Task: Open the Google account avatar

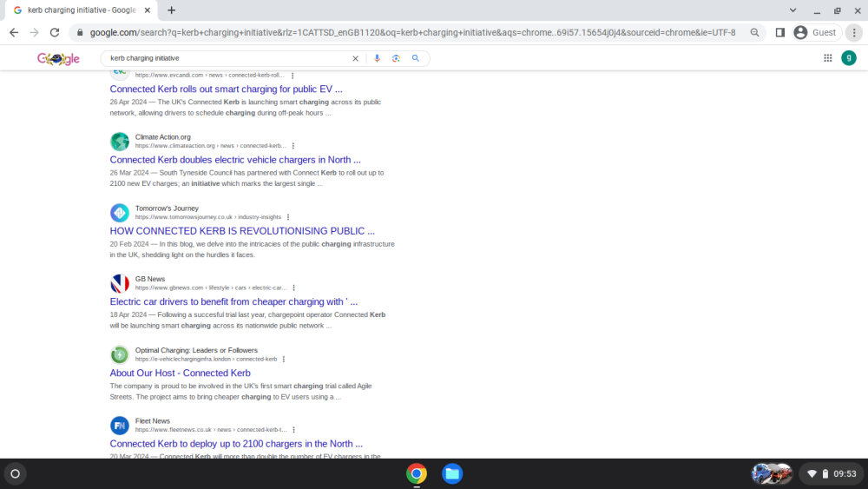Action: pos(849,58)
